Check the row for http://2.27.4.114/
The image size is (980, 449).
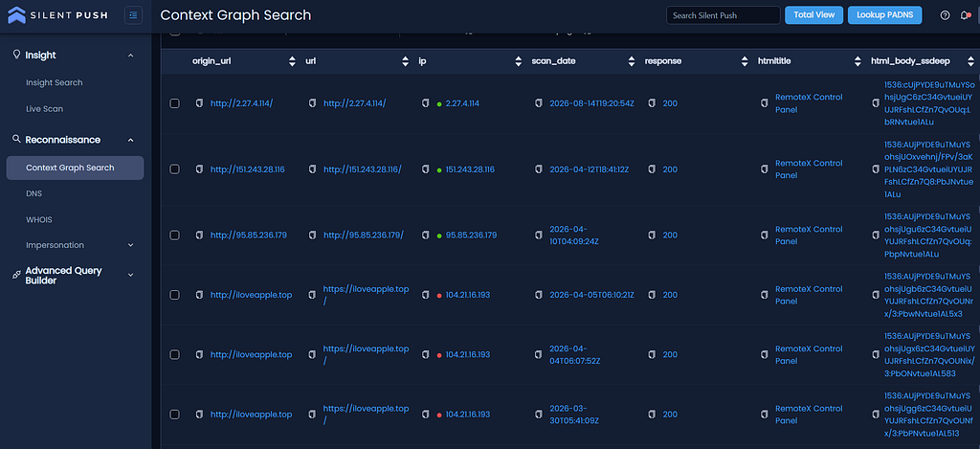click(x=175, y=103)
